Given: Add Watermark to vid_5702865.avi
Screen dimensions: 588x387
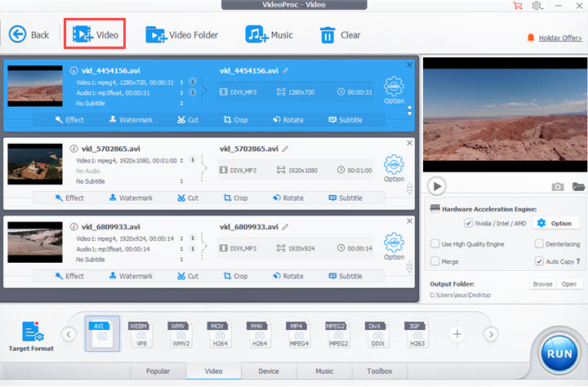Looking at the screenshot, I should pyautogui.click(x=131, y=198).
